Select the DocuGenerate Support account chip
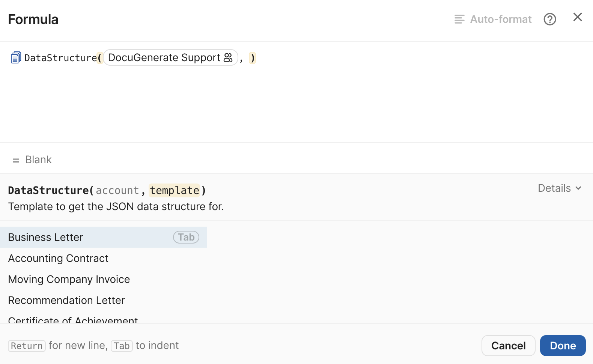The height and width of the screenshot is (364, 593). pyautogui.click(x=164, y=58)
